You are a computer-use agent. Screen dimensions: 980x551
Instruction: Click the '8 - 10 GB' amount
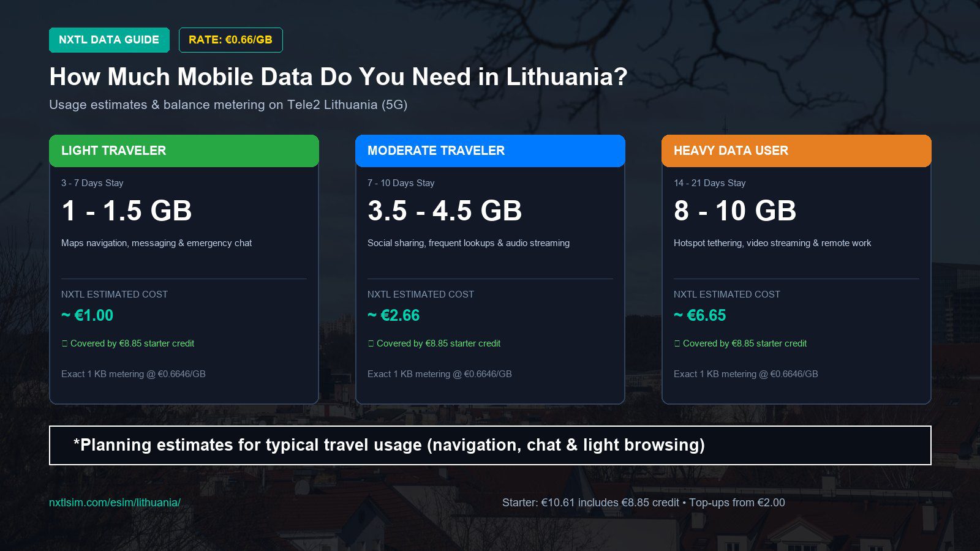735,211
